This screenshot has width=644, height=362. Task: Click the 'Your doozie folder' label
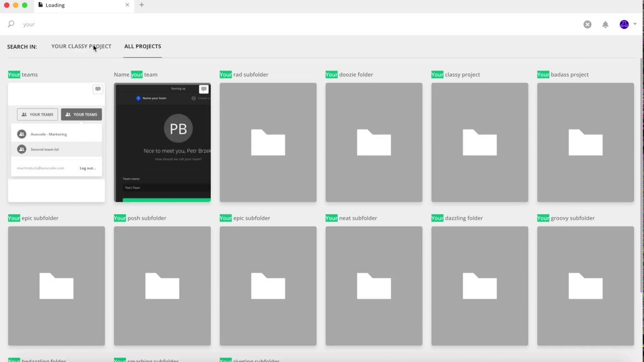[x=349, y=74]
